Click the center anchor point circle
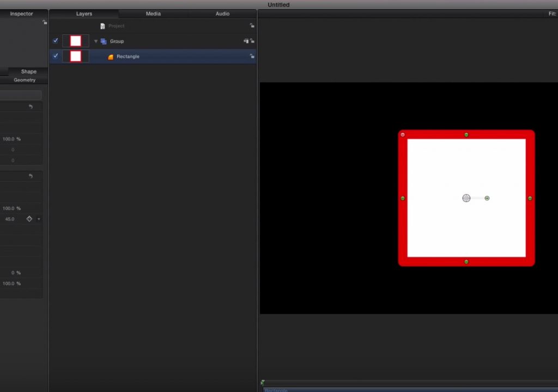 (x=466, y=198)
